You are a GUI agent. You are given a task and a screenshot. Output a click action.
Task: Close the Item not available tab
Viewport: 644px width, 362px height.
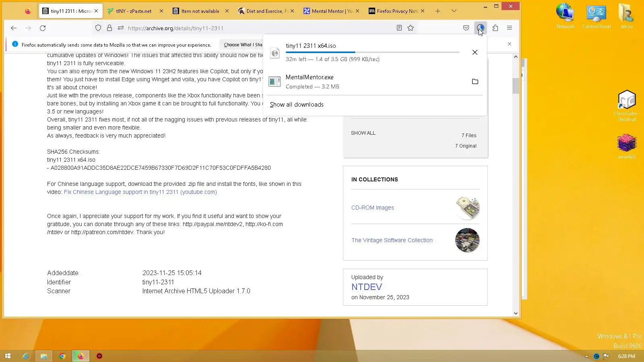pyautogui.click(x=227, y=11)
